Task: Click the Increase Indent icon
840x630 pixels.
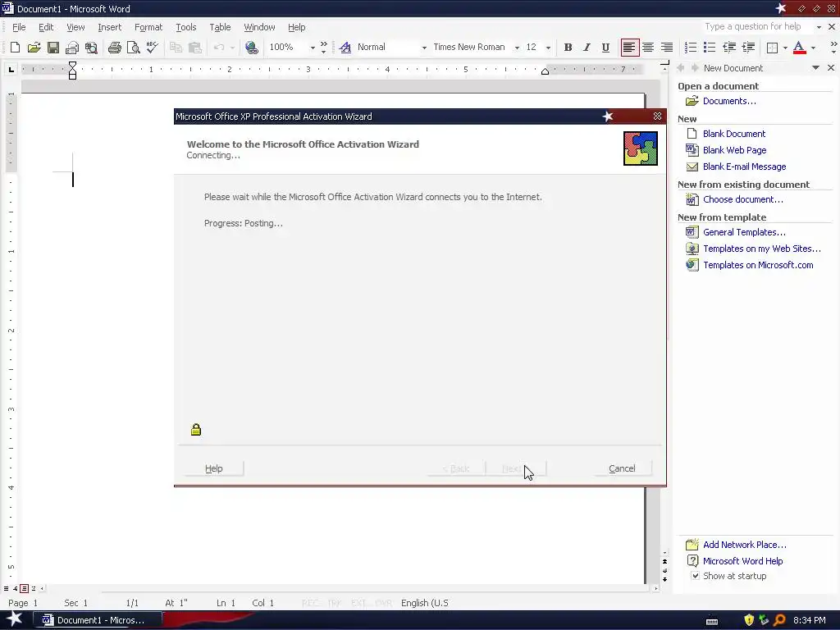Action: [748, 47]
